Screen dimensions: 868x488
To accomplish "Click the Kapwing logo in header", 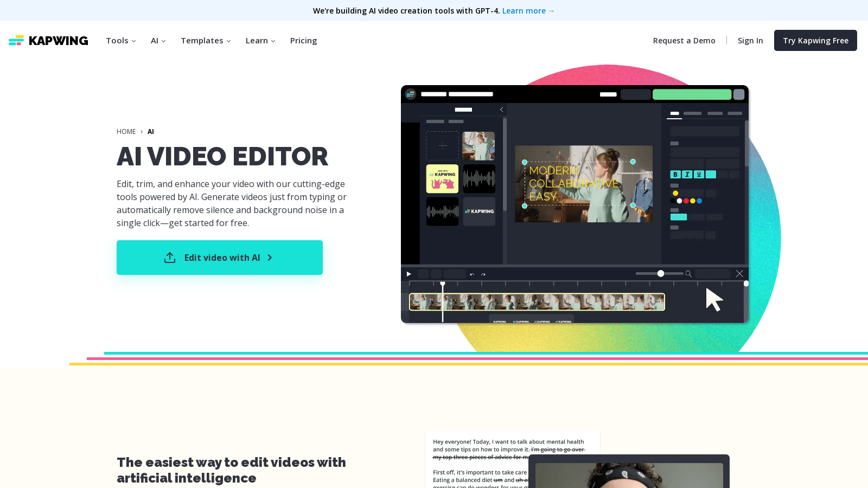I will 48,41.
